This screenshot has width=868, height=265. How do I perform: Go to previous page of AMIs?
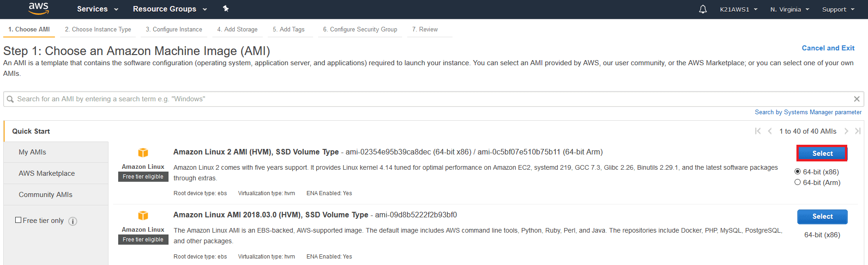[x=770, y=131]
